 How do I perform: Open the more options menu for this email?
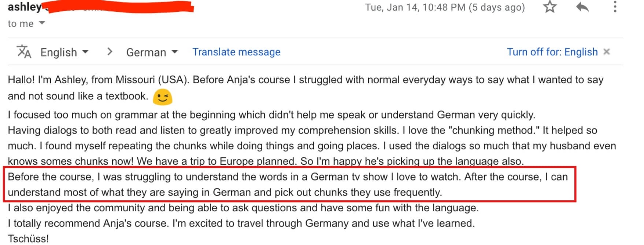coord(615,7)
